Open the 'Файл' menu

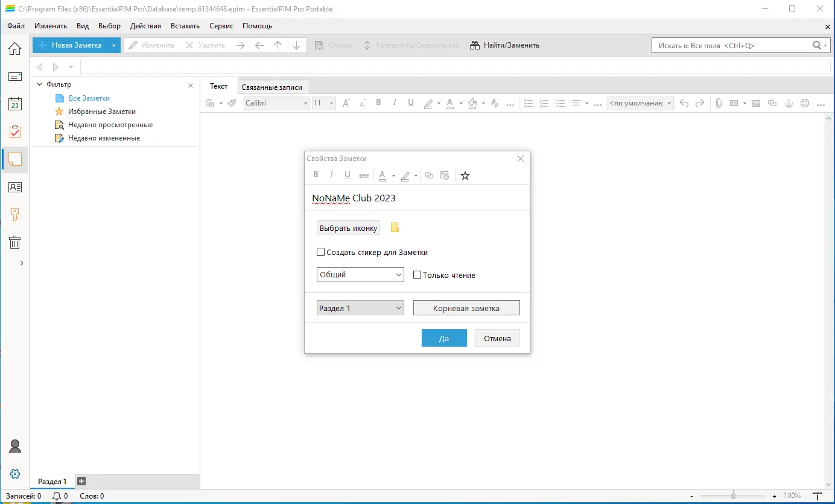(x=16, y=26)
